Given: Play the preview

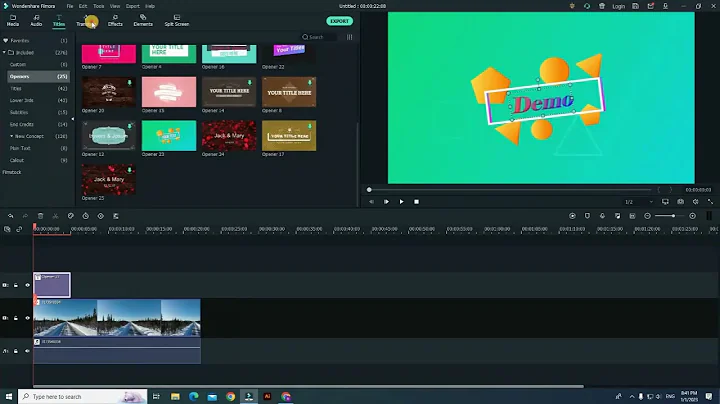Looking at the screenshot, I should (401, 202).
